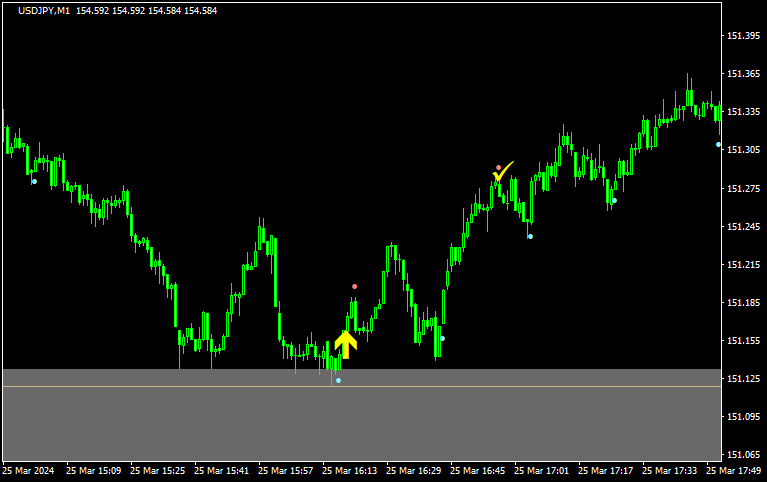Select the red dot above the yellow arrow

click(x=354, y=287)
